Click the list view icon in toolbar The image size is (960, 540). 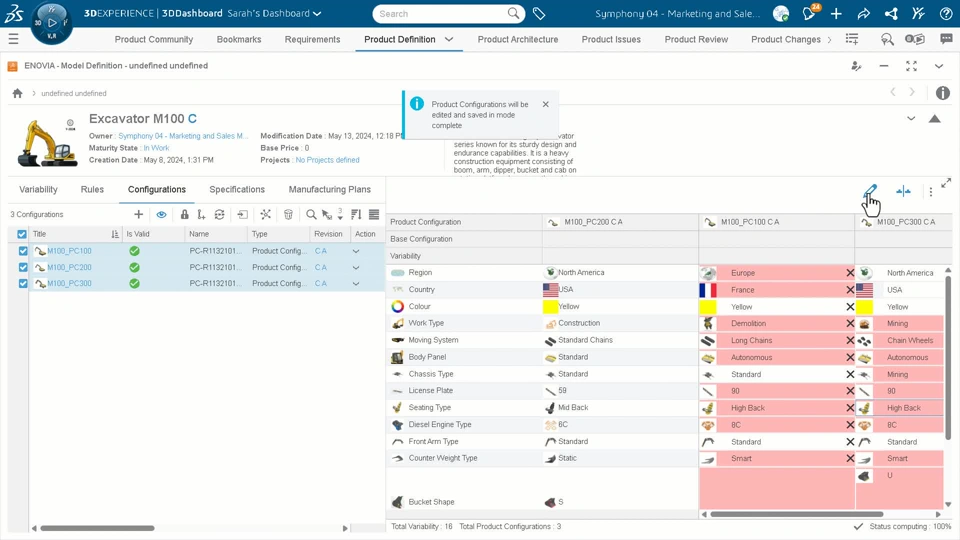tap(374, 214)
